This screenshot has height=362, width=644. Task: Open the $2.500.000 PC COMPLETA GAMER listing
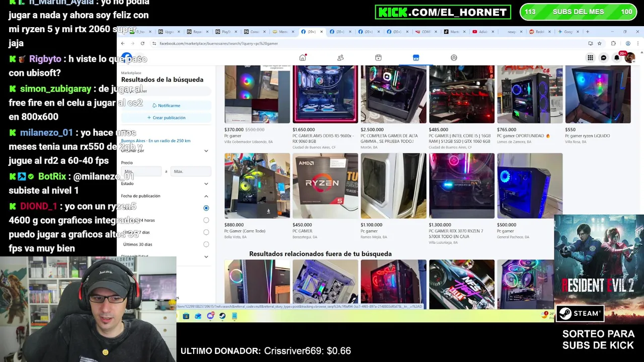(393, 94)
